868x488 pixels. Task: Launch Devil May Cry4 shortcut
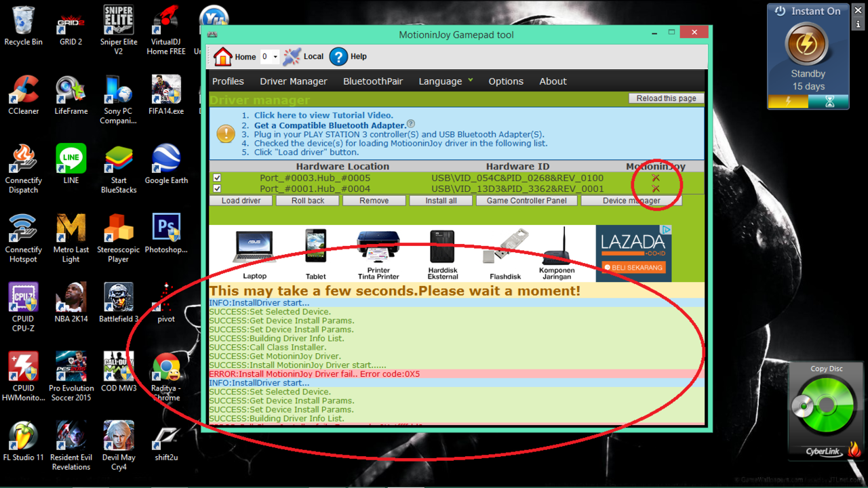tap(118, 445)
